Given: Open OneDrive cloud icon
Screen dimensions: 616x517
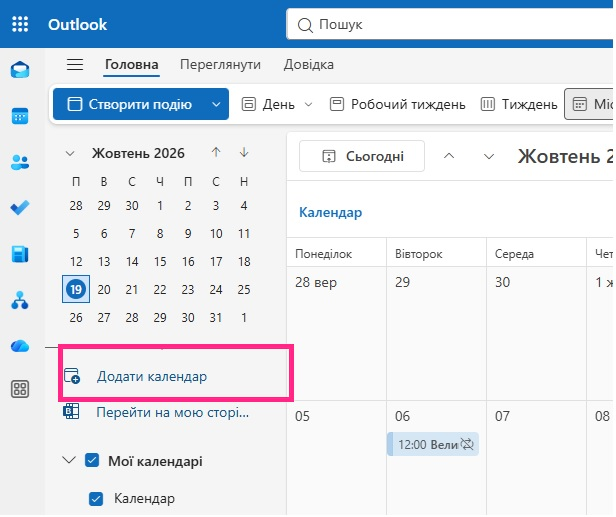Looking at the screenshot, I should [x=20, y=346].
